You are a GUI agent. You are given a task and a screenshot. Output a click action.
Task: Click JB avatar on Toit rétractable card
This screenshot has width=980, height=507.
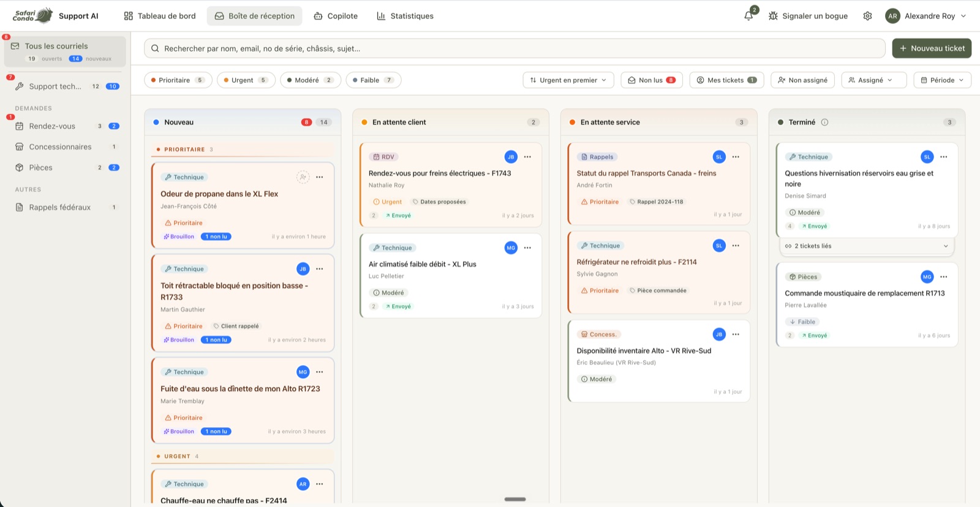pos(303,269)
